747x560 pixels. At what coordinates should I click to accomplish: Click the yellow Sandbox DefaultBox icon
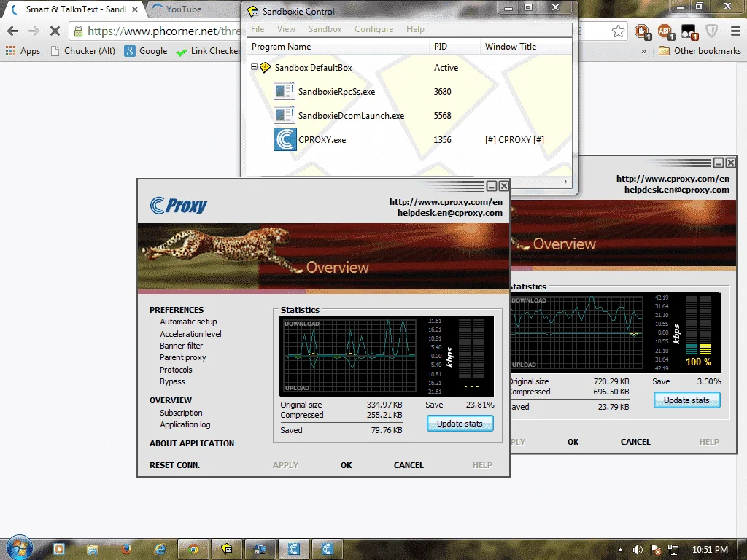tap(266, 68)
